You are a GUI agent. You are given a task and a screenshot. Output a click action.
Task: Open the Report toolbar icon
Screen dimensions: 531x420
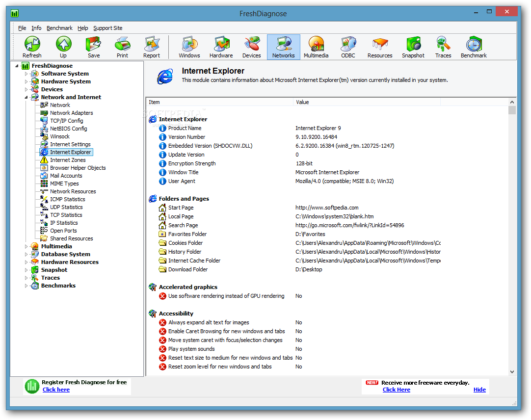click(151, 48)
